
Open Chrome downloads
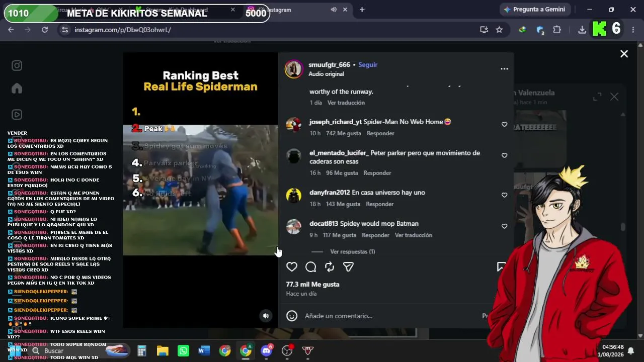582,30
